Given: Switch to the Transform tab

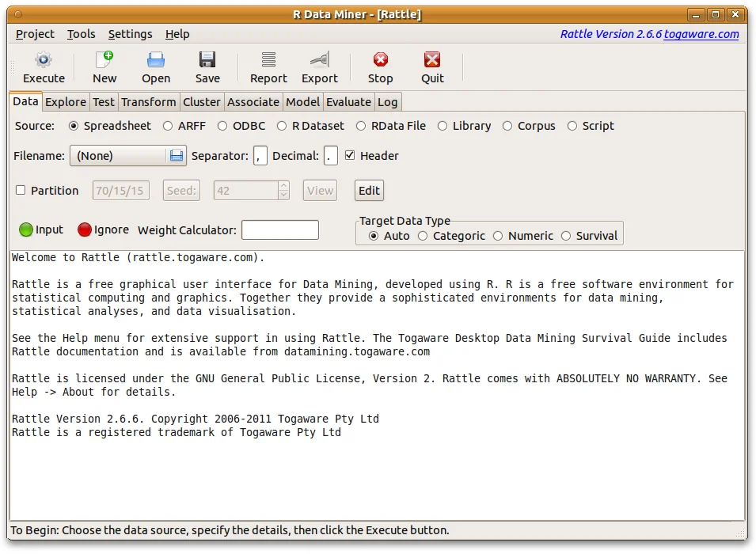Looking at the screenshot, I should [x=149, y=102].
